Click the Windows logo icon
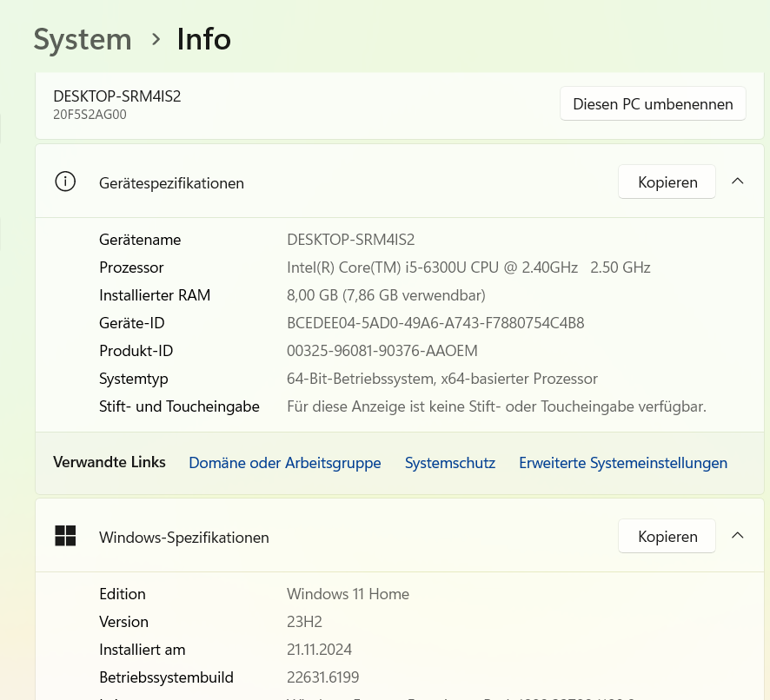 [65, 536]
